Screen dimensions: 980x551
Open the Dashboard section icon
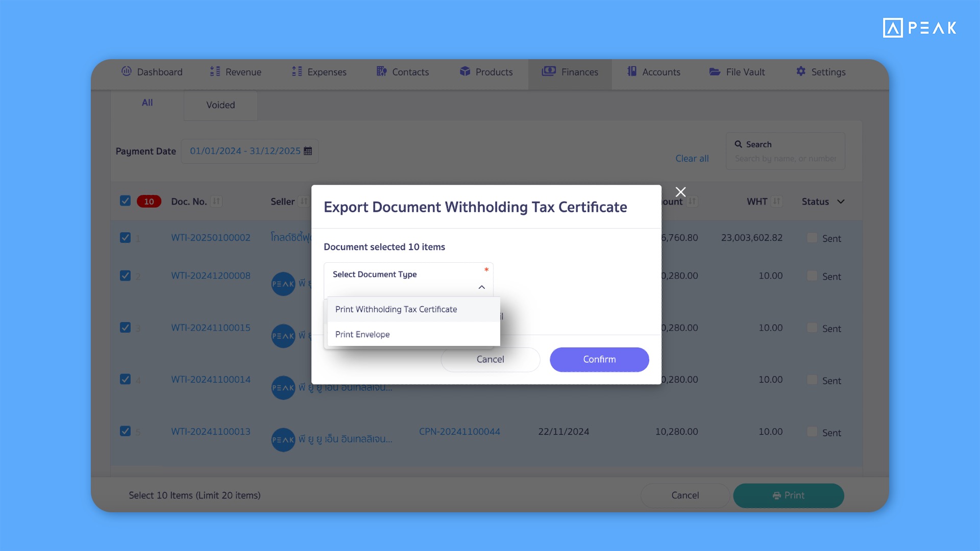[x=126, y=71]
